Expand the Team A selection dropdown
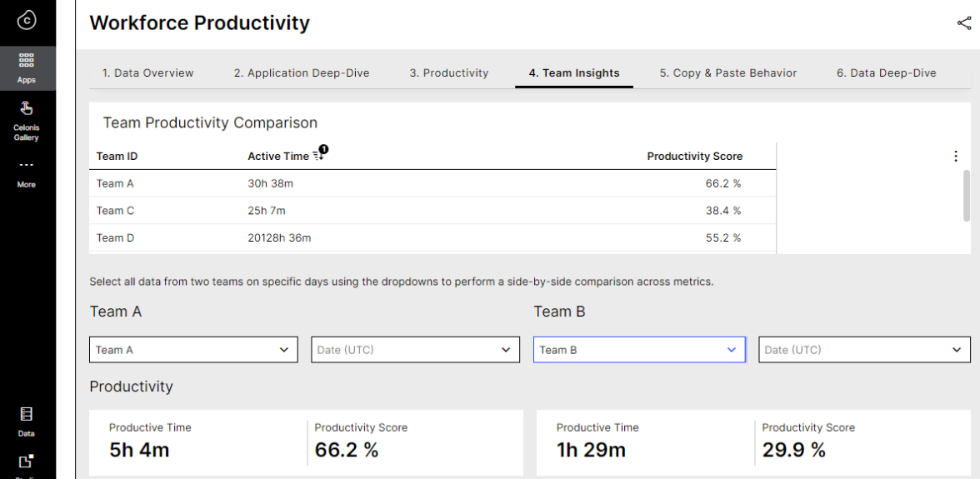980x479 pixels. click(193, 350)
